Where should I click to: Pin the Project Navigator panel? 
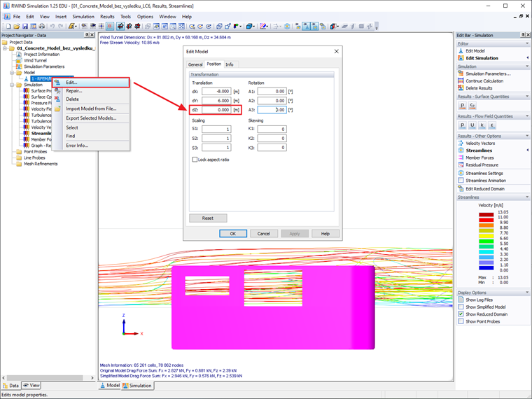tap(87, 35)
